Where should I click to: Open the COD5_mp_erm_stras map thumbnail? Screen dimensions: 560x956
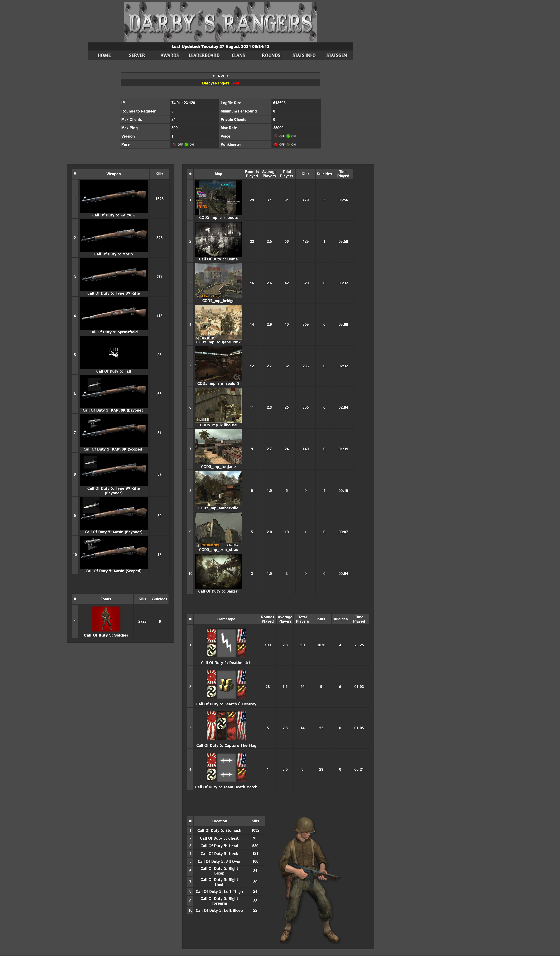218,530
